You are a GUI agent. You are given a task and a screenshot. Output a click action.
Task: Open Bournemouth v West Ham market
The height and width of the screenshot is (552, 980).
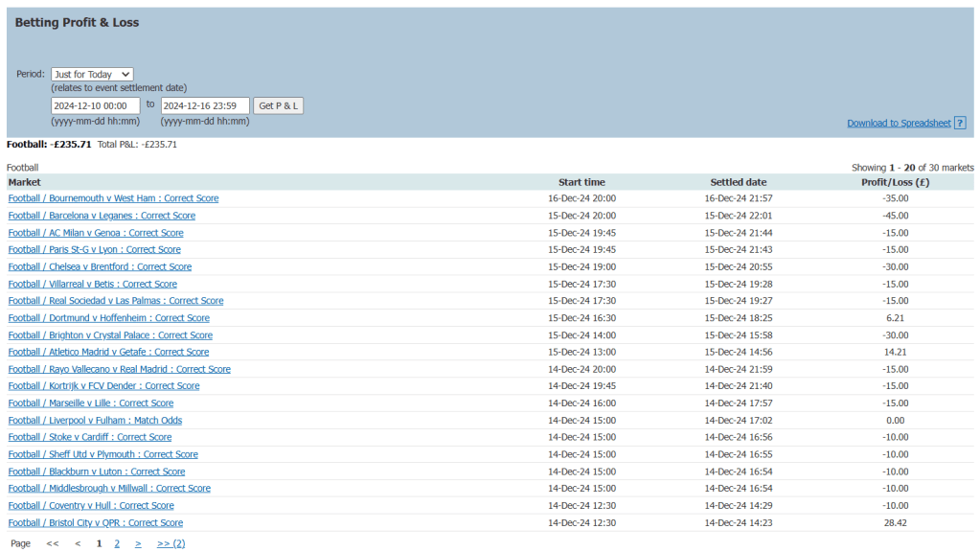(x=113, y=198)
